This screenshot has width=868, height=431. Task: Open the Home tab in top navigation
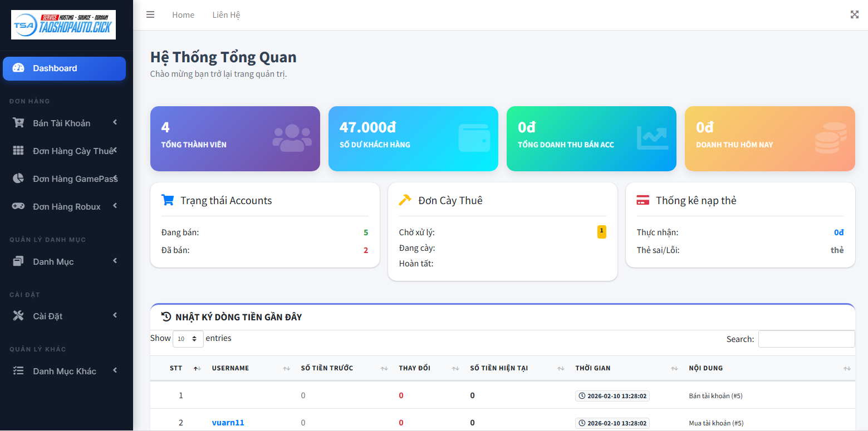tap(183, 15)
